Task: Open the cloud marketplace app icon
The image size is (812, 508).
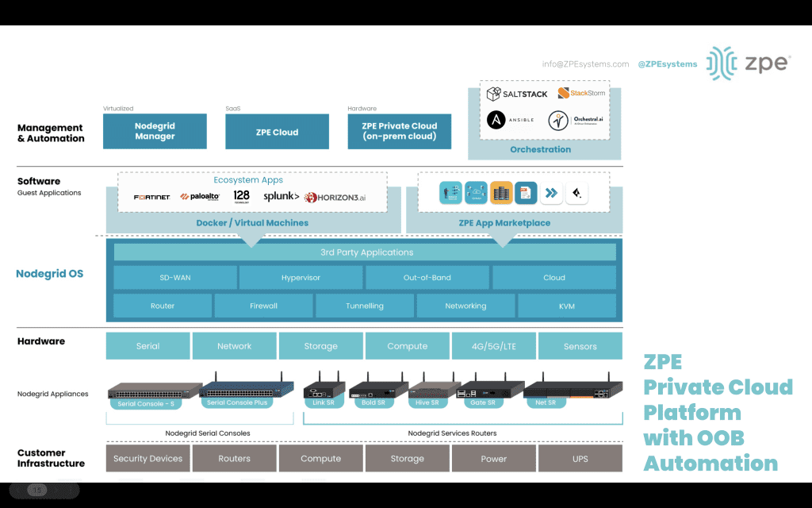Action: (476, 193)
